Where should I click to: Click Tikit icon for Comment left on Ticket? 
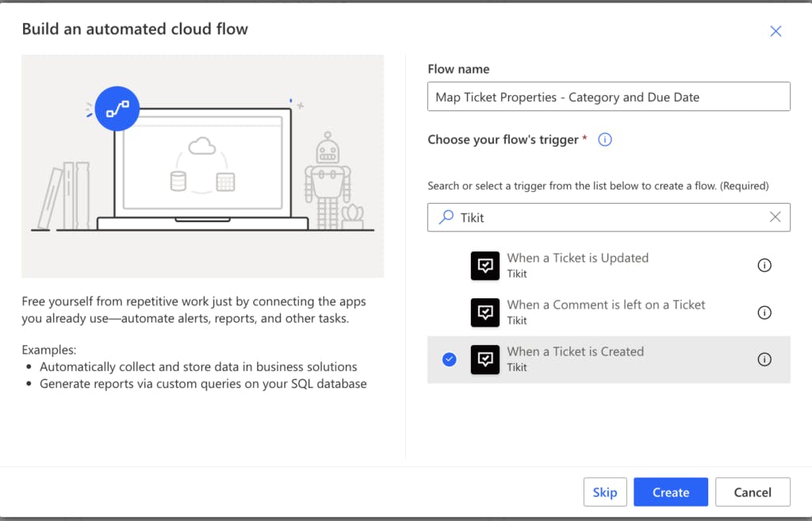[485, 312]
